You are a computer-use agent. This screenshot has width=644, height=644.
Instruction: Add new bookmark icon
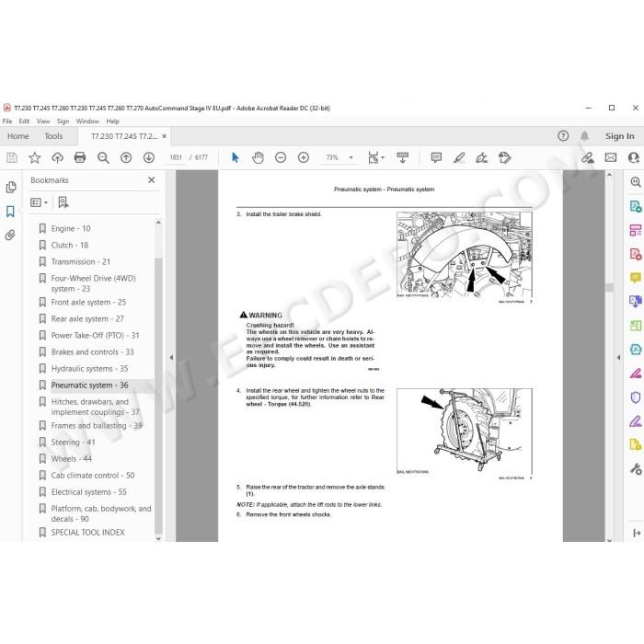click(x=63, y=202)
